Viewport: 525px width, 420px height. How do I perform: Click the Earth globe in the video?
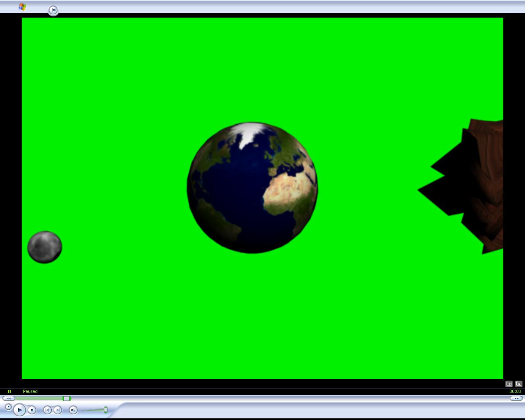252,187
